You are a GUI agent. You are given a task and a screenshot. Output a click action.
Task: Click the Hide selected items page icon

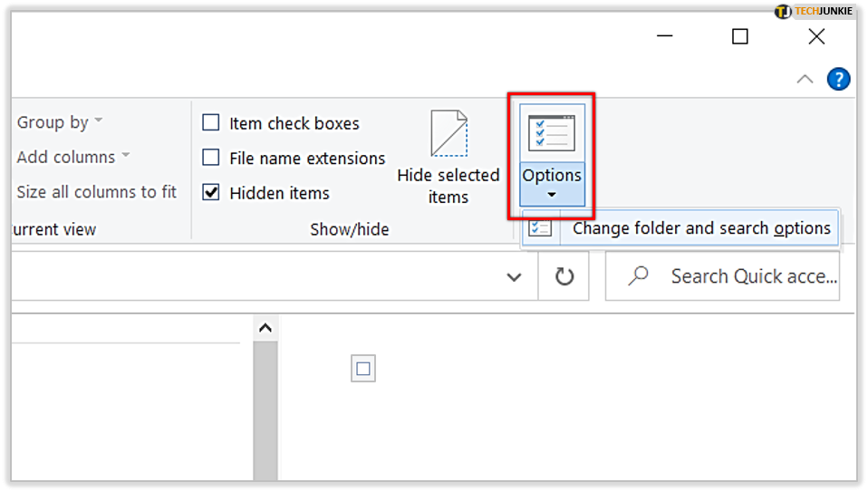point(448,133)
